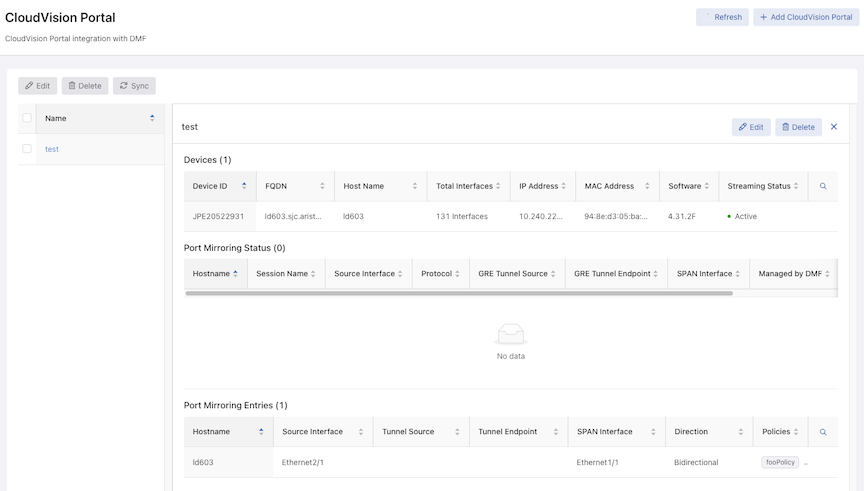Sort Port Mirroring Status by Source Interface
Image resolution: width=864 pixels, height=491 pixels.
[x=369, y=274]
